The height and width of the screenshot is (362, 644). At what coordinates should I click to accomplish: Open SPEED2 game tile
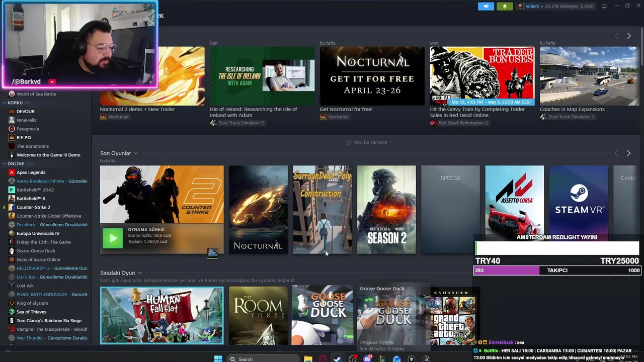click(450, 210)
